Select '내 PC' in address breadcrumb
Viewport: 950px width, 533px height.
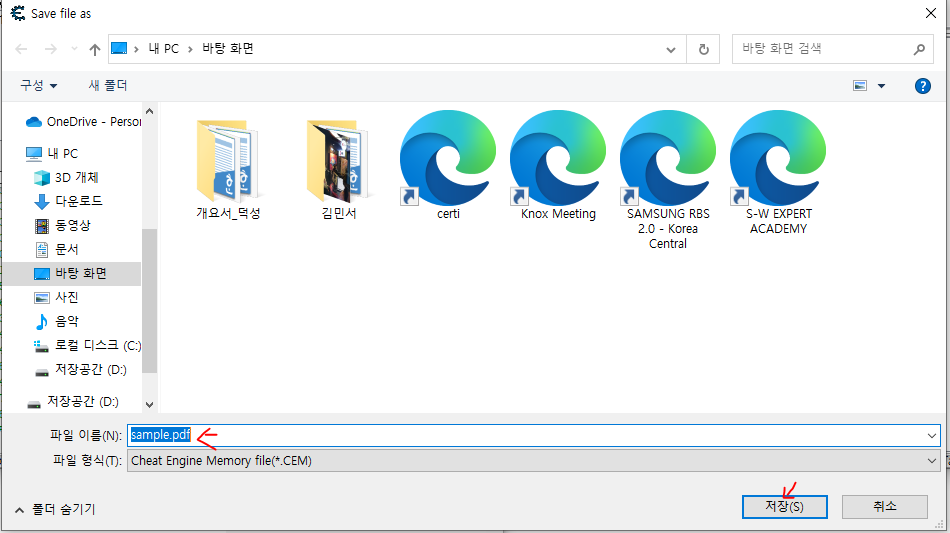coord(164,48)
